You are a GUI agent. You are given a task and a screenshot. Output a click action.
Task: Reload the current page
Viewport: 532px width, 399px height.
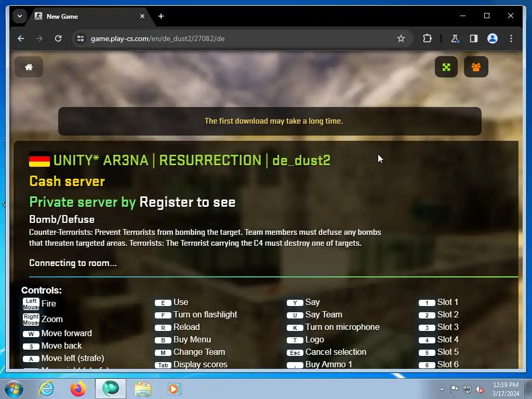point(58,38)
